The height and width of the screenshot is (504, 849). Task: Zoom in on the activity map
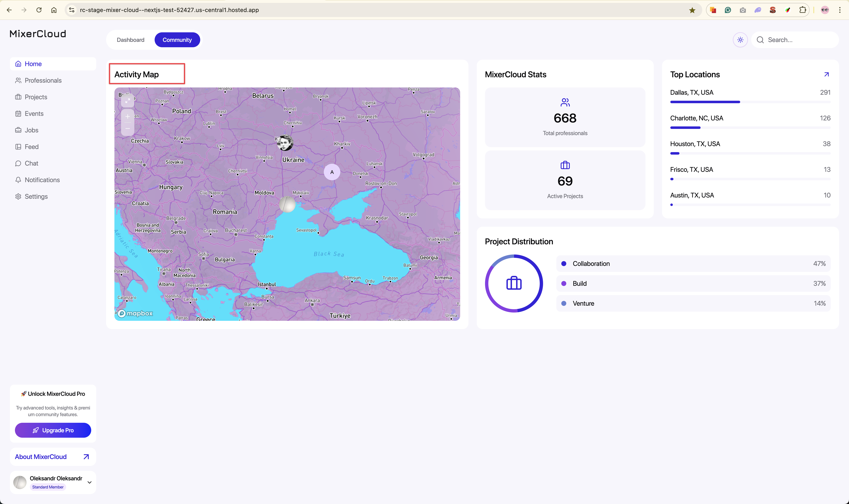(x=128, y=116)
